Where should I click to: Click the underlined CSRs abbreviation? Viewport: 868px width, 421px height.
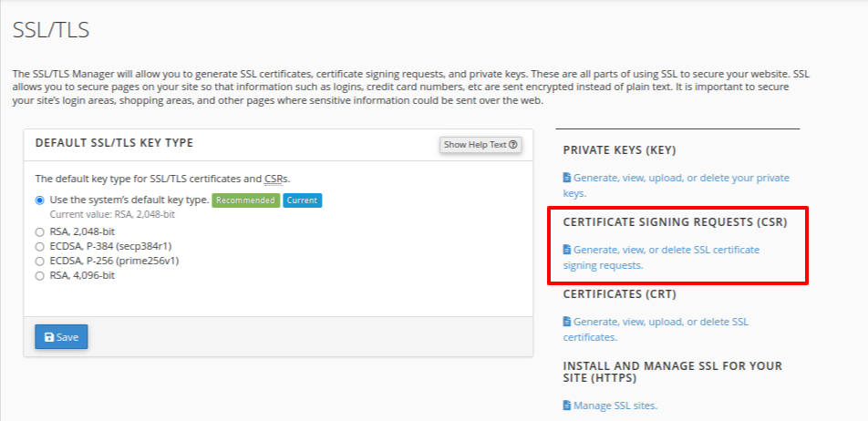276,179
